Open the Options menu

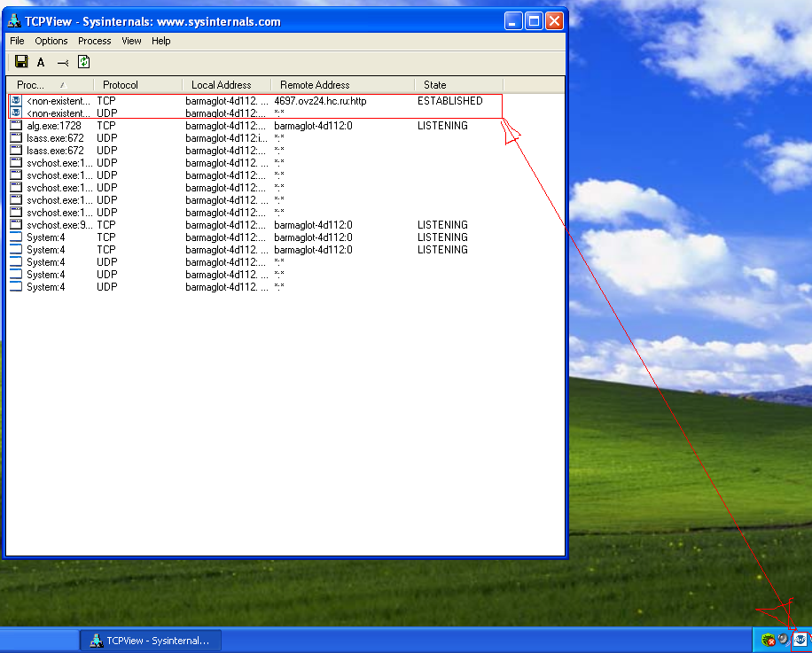(x=51, y=41)
